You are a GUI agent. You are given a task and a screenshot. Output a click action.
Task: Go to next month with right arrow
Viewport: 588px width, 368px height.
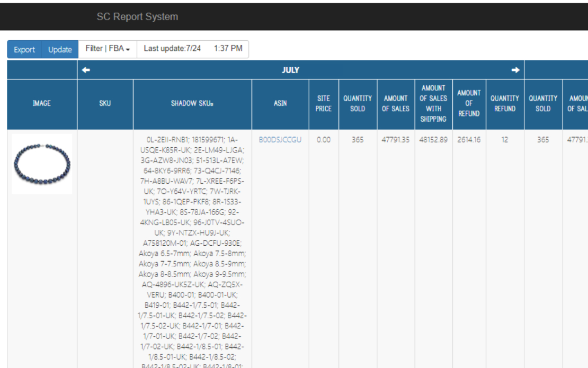coord(515,70)
